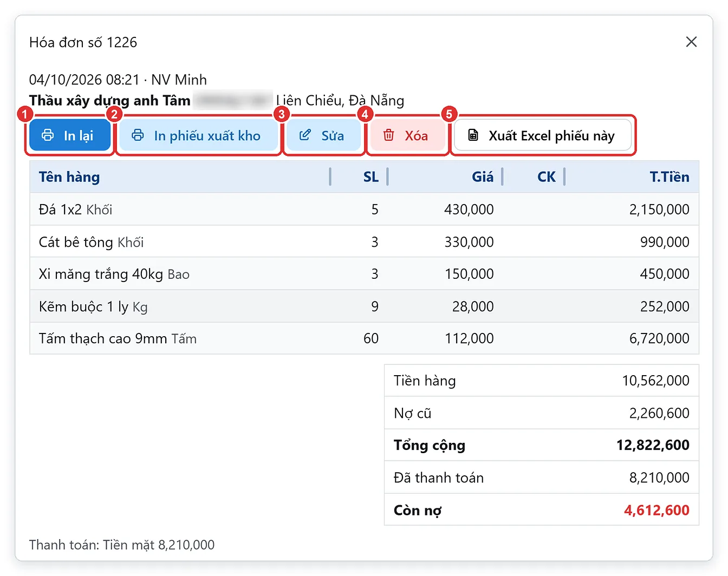
Task: Close the Hóa đơn số 1226 dialog
Action: (691, 42)
